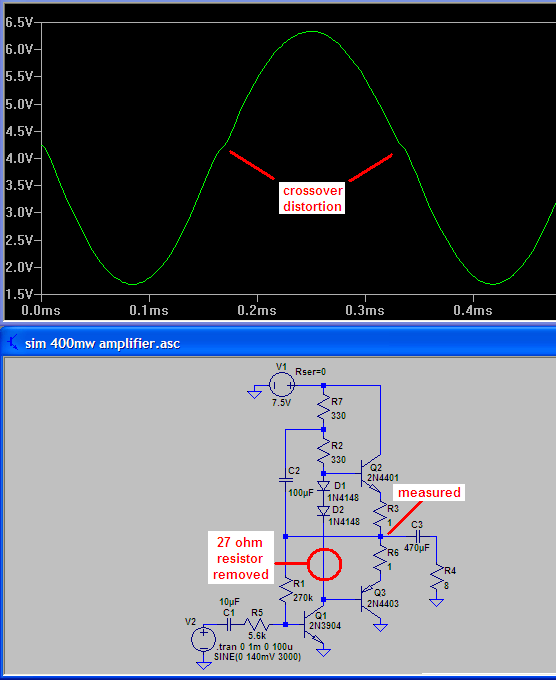Click the 4.0V label on vertical axis
The height and width of the screenshot is (680, 556).
[18, 158]
